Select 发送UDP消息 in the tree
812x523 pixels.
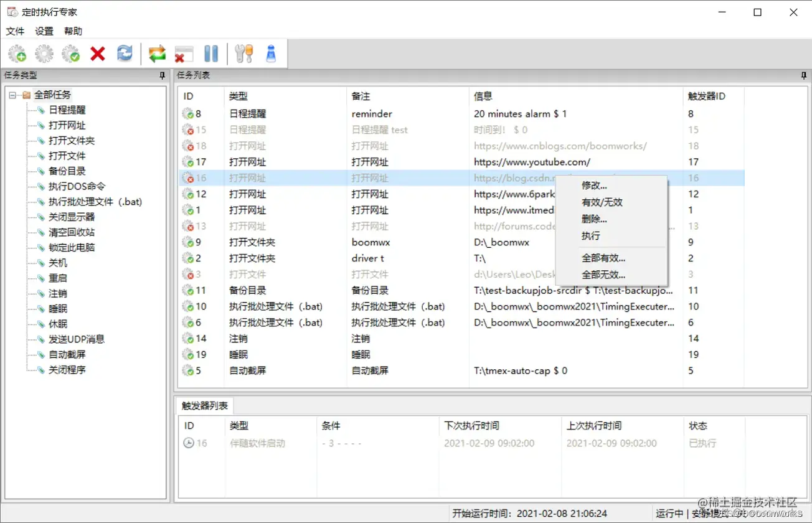[x=77, y=339]
